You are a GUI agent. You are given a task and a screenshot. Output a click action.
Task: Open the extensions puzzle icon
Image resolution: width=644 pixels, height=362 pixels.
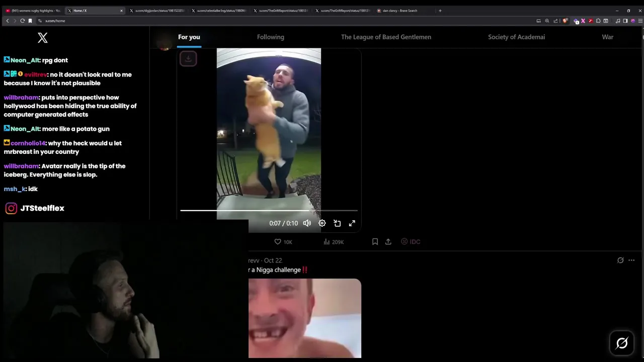click(x=598, y=21)
